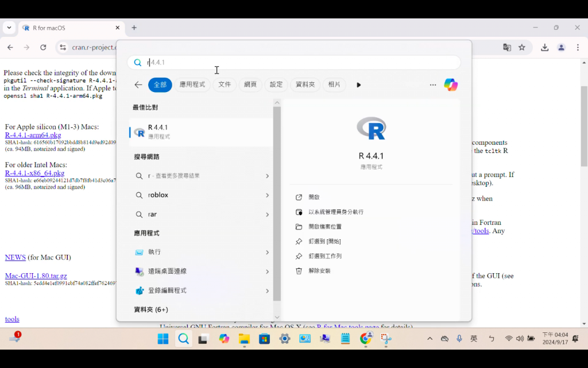Image resolution: width=588 pixels, height=368 pixels.
Task: Switch to the 網頁 filter tab
Action: pyautogui.click(x=250, y=85)
